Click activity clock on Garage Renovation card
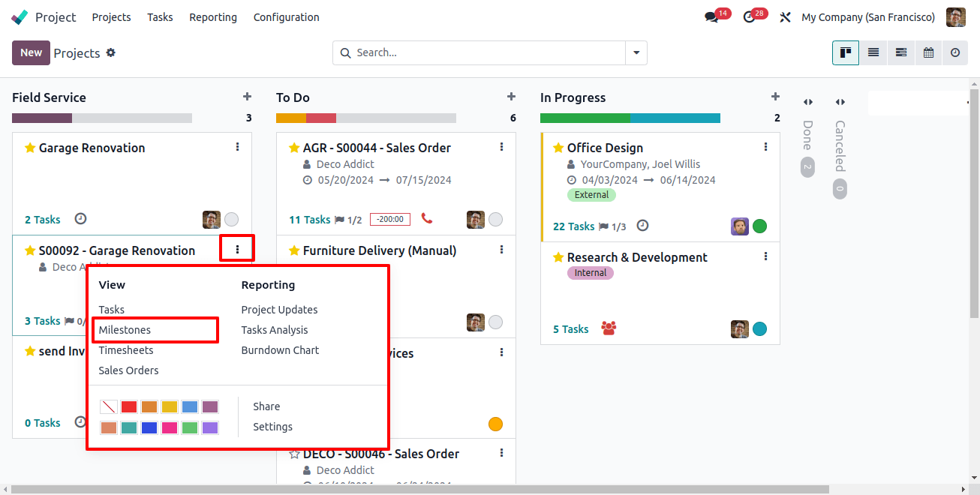 (x=81, y=219)
